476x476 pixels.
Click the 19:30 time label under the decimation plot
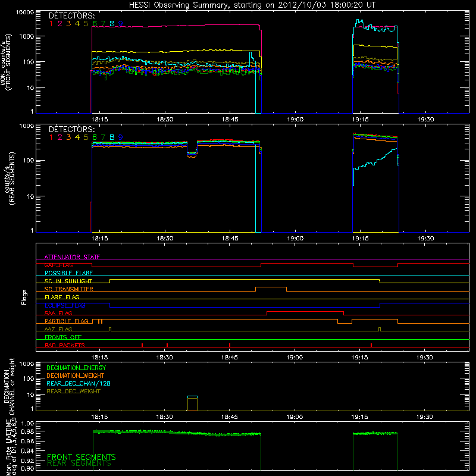425,417
